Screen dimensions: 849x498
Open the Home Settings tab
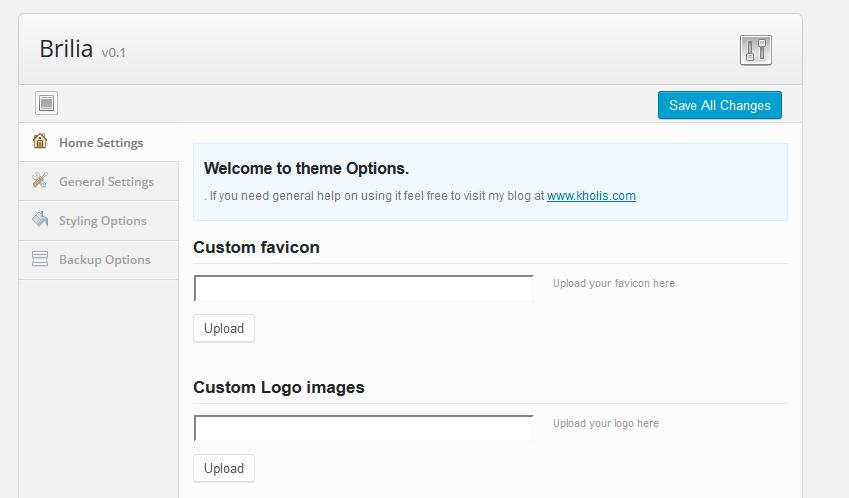(101, 143)
